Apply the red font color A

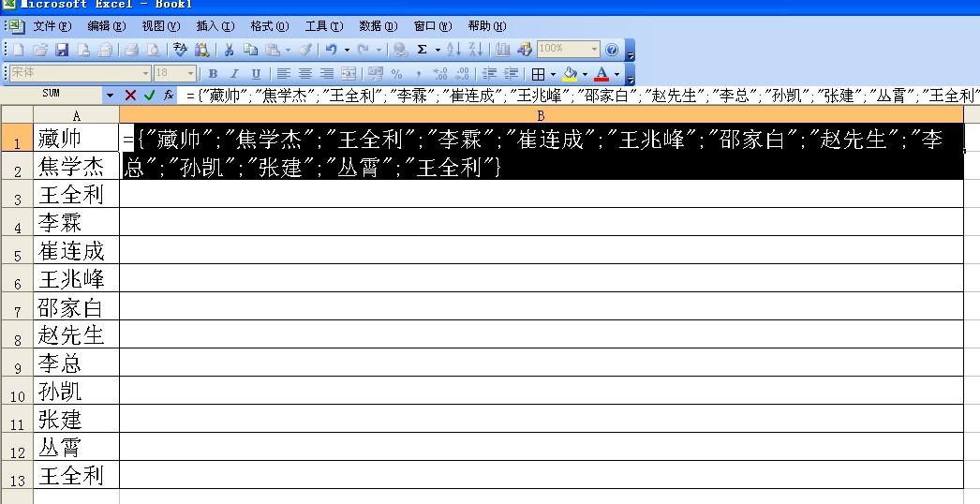pos(601,74)
